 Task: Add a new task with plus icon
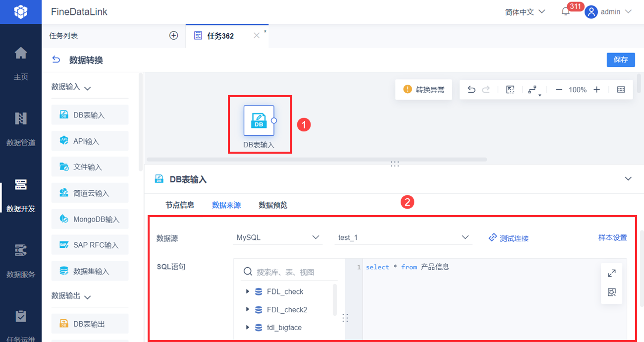tap(173, 36)
